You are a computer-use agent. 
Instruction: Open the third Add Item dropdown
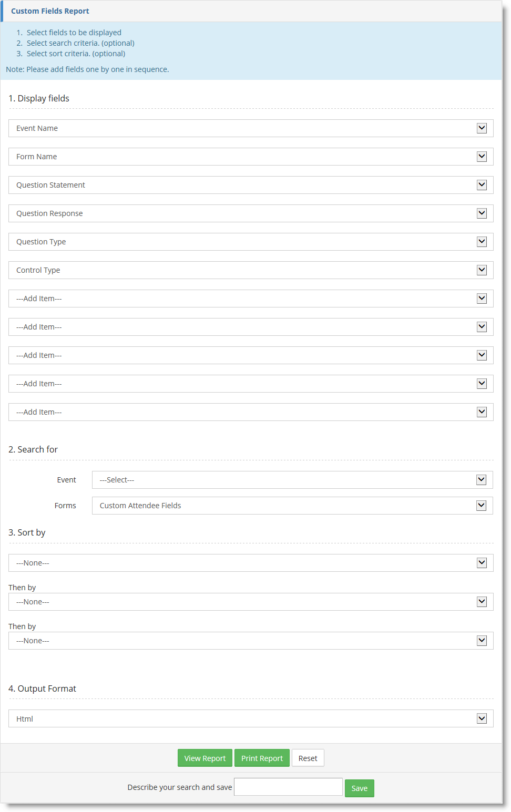coord(251,355)
